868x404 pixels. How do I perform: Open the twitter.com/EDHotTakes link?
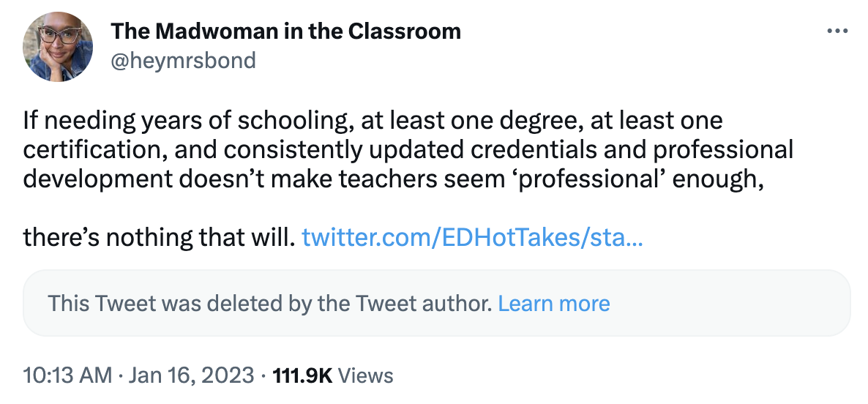click(472, 237)
